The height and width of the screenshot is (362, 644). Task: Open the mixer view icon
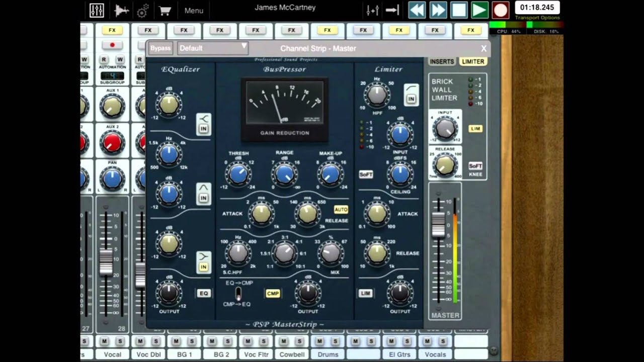coord(97,10)
